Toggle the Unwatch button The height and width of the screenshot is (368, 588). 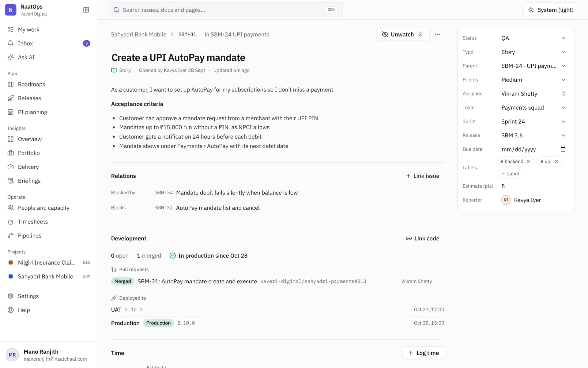(403, 34)
